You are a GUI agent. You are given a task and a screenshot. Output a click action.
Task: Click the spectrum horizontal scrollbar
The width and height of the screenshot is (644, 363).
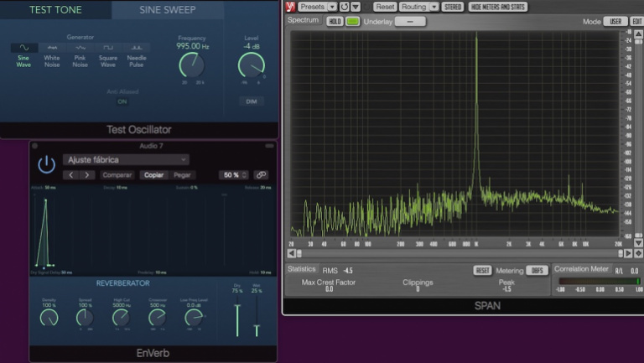460,253
